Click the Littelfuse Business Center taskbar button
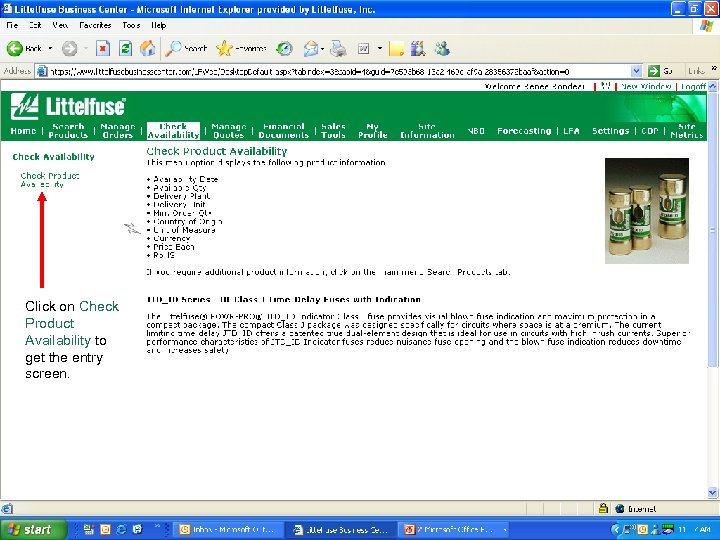Image resolution: width=720 pixels, height=540 pixels. (x=341, y=529)
